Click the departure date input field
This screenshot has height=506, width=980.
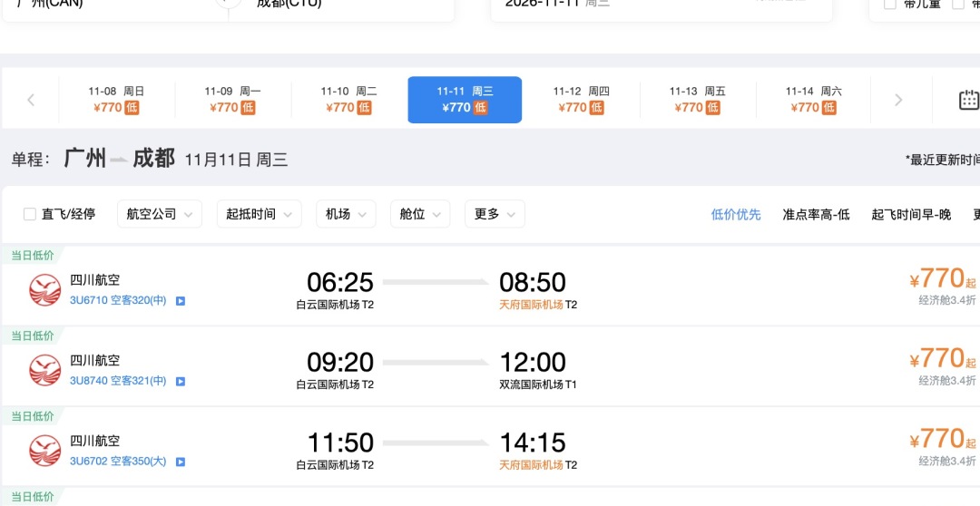tap(661, 7)
